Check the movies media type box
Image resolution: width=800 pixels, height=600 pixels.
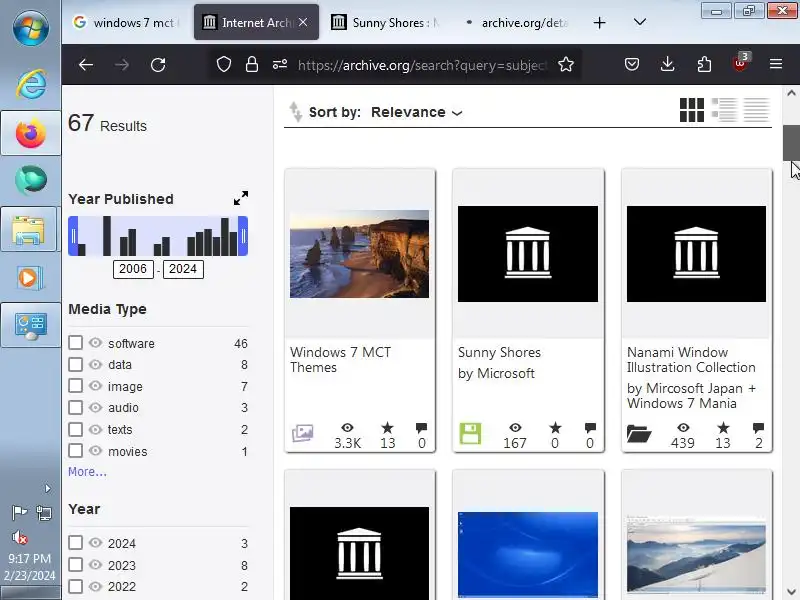pyautogui.click(x=76, y=451)
